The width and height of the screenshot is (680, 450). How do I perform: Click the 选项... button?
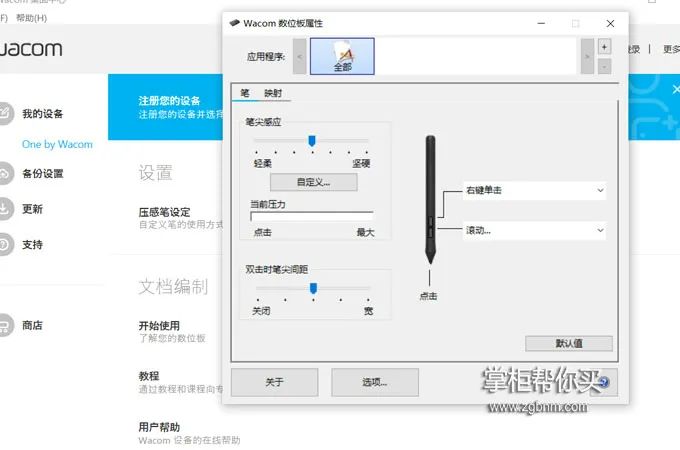(375, 382)
